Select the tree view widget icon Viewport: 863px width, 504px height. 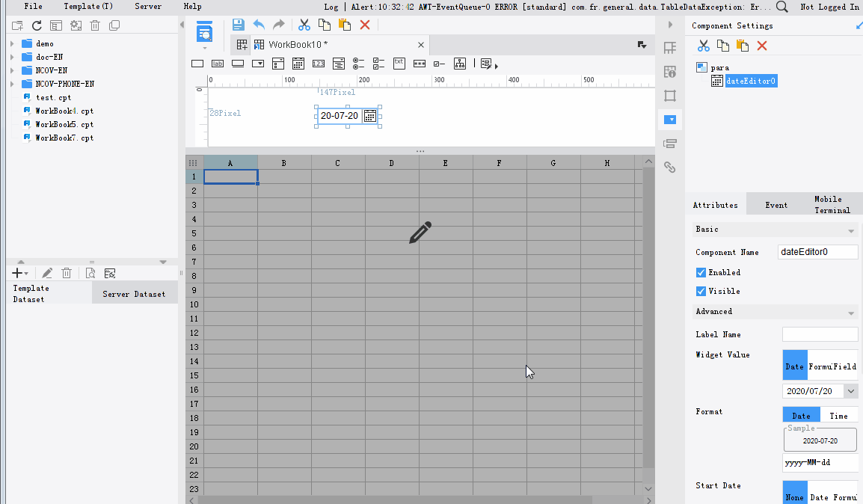tap(460, 64)
